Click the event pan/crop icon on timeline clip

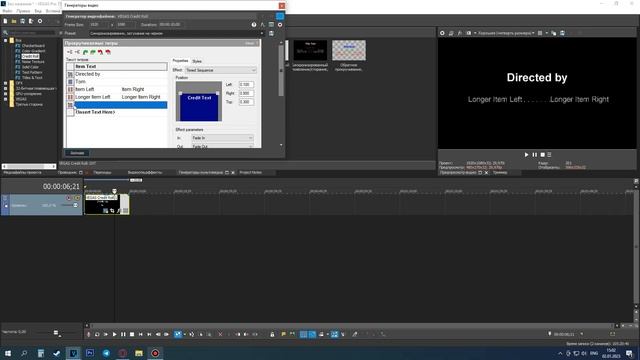[x=112, y=211]
